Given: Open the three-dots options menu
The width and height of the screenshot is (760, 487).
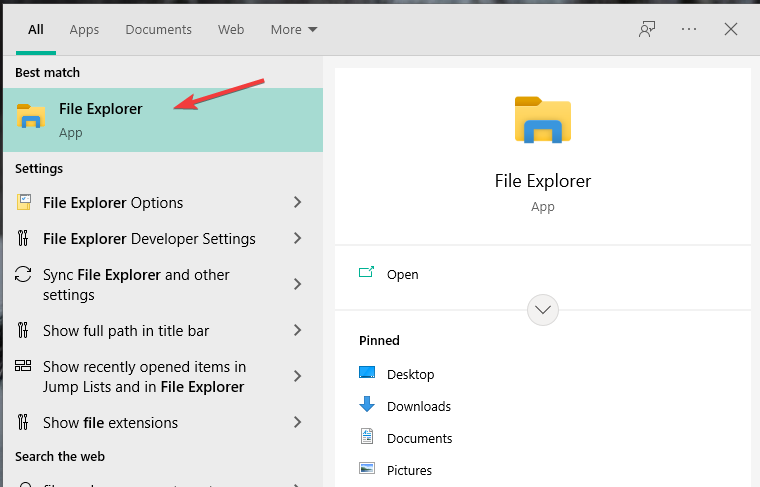Looking at the screenshot, I should (689, 30).
